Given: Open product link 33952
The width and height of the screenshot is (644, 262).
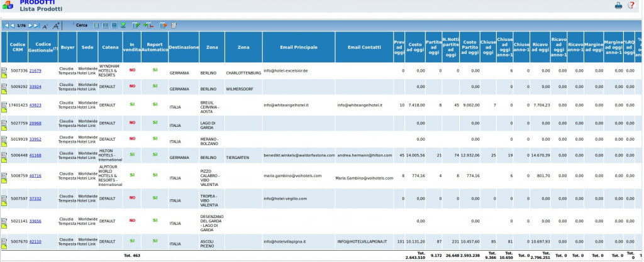Looking at the screenshot, I should (35, 139).
